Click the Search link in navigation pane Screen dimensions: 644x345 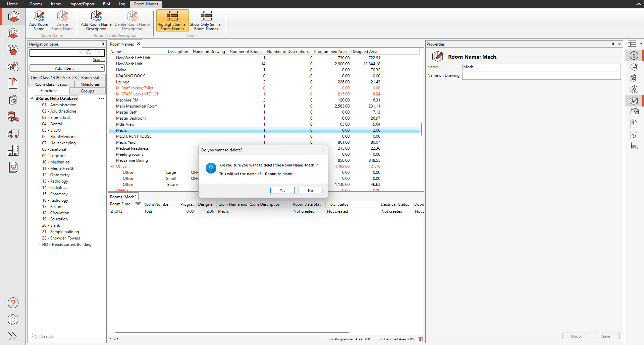click(x=99, y=60)
